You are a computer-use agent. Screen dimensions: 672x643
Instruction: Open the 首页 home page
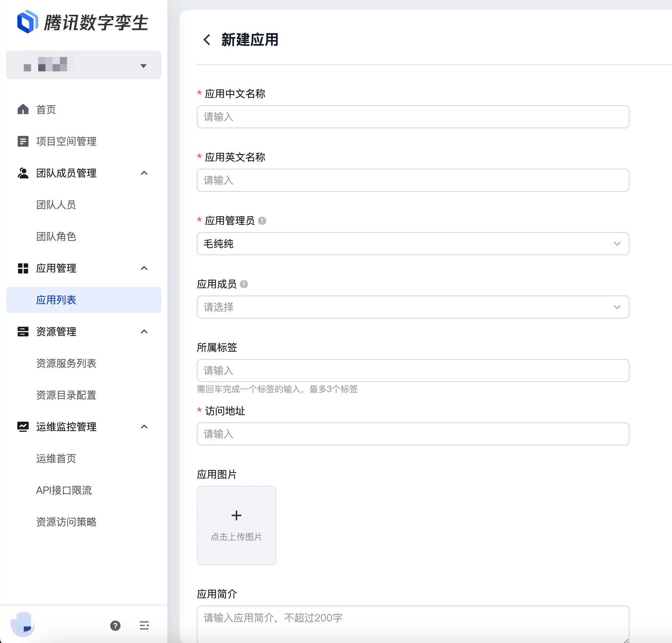46,110
